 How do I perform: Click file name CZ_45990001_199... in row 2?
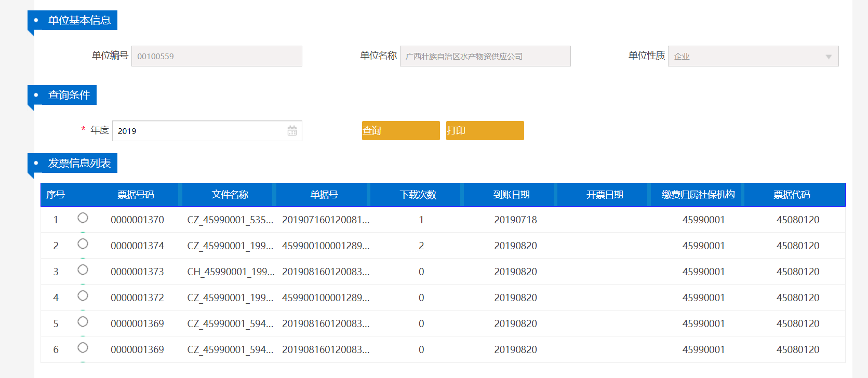click(x=230, y=246)
